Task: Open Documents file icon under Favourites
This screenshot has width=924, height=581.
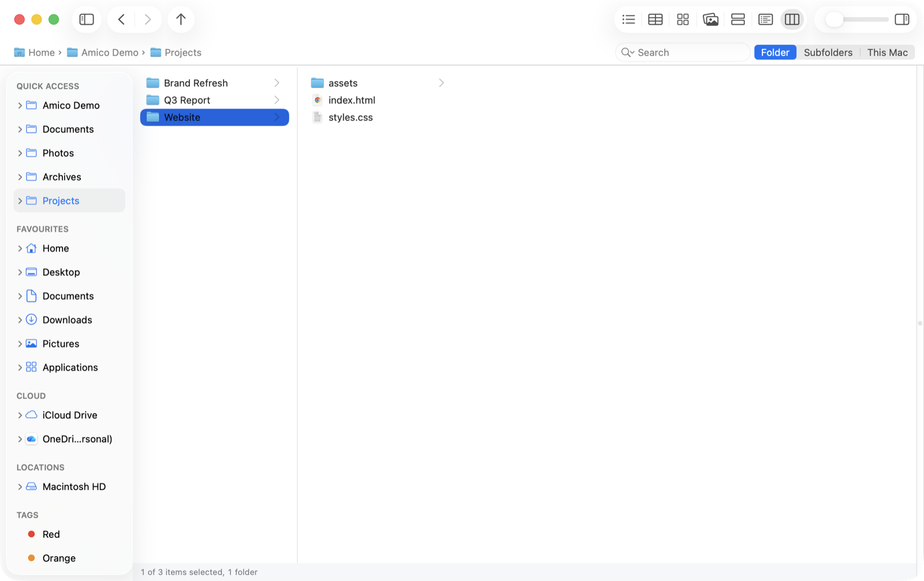Action: tap(32, 296)
